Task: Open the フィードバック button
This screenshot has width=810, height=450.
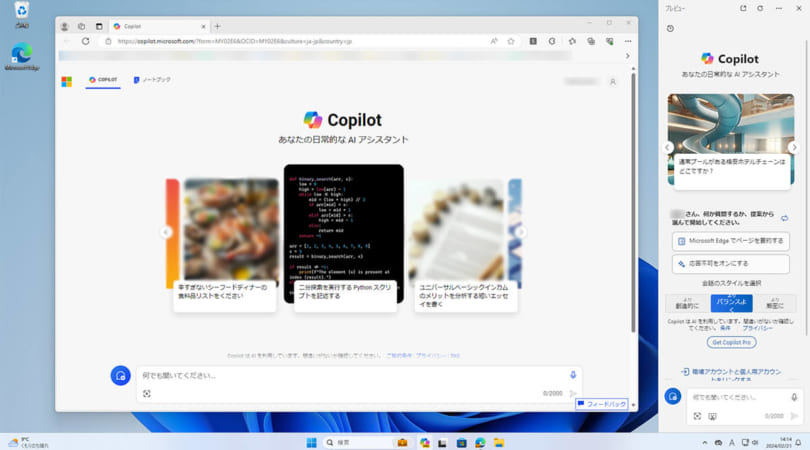Action: pos(602,404)
